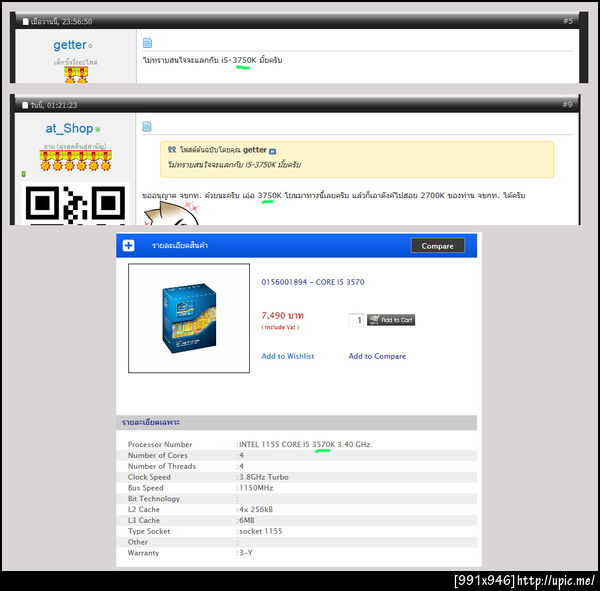Open getter's user profile link
Image resolution: width=600 pixels, height=591 pixels.
pos(70,45)
